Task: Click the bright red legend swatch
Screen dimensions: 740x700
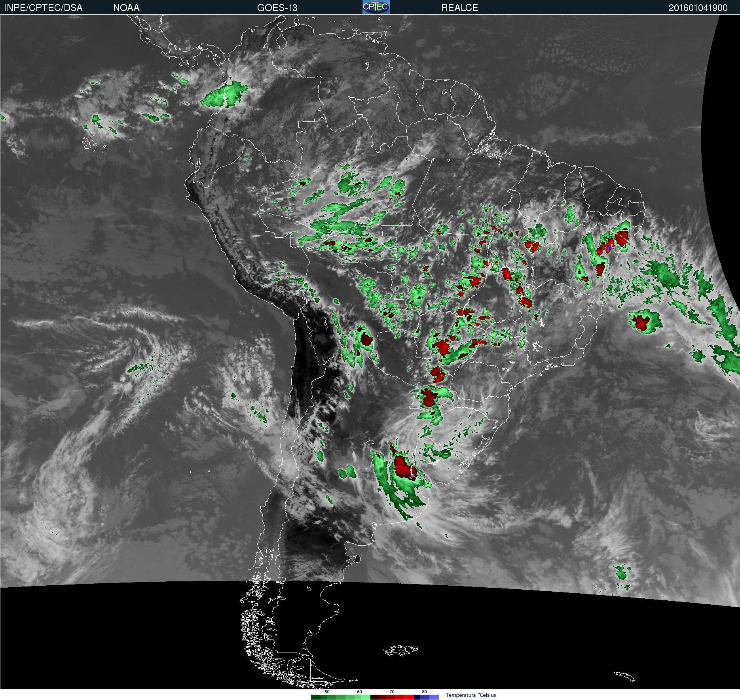Action: [409, 697]
